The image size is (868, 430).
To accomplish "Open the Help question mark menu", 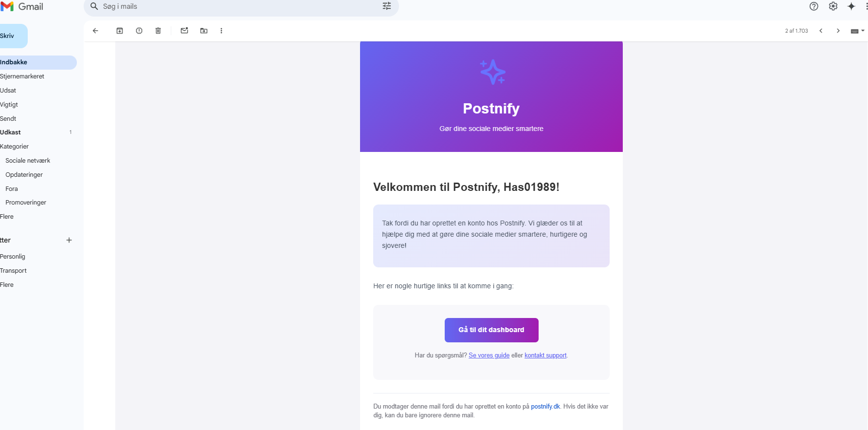I will [x=814, y=6].
